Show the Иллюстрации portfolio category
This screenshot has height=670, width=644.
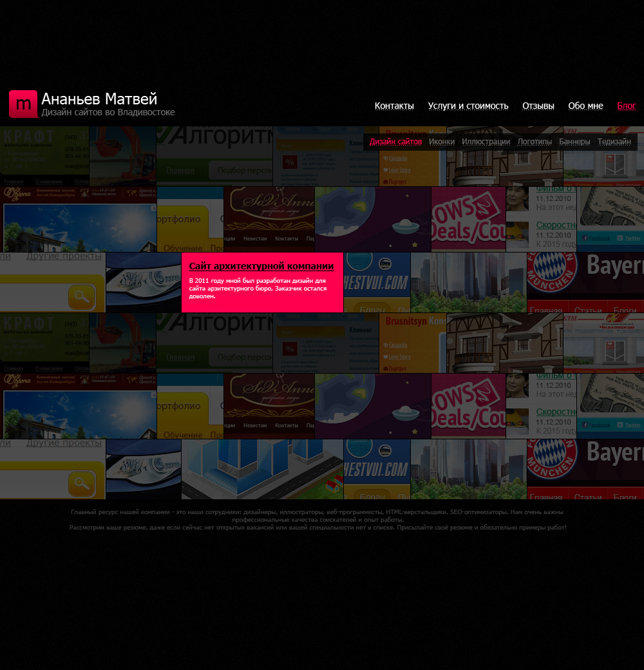[486, 142]
